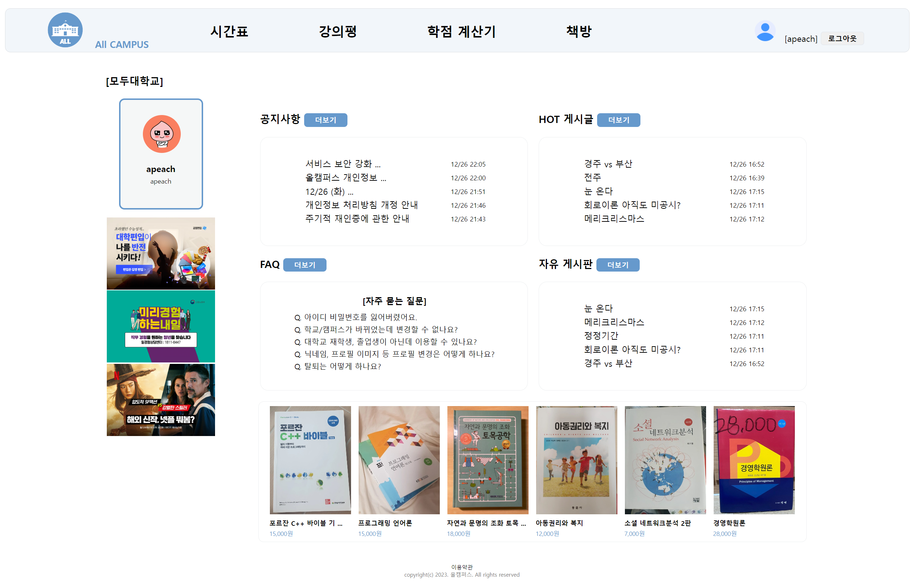
Task: Open FAQ '학교/캠퍼스가 바뀌었는데 변경할 수 없나요?'
Action: (376, 329)
